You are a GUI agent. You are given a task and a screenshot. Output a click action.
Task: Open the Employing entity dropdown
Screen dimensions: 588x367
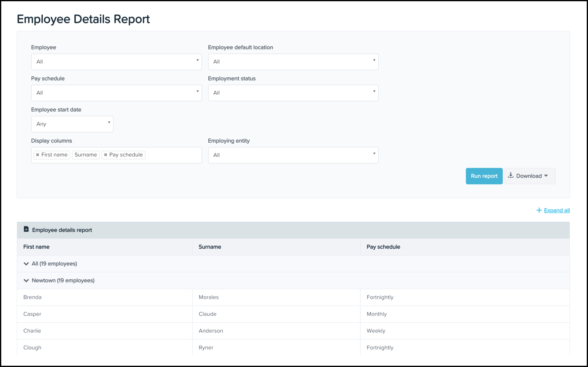pos(293,155)
